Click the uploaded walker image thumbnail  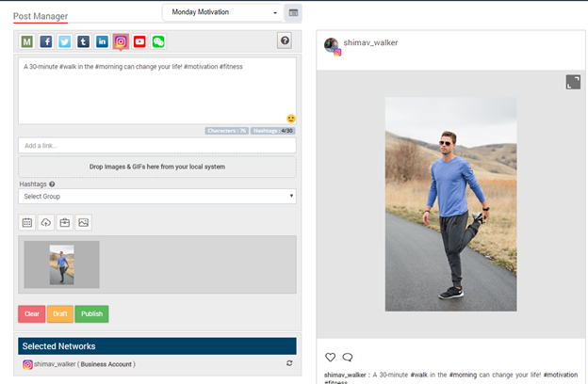point(61,264)
